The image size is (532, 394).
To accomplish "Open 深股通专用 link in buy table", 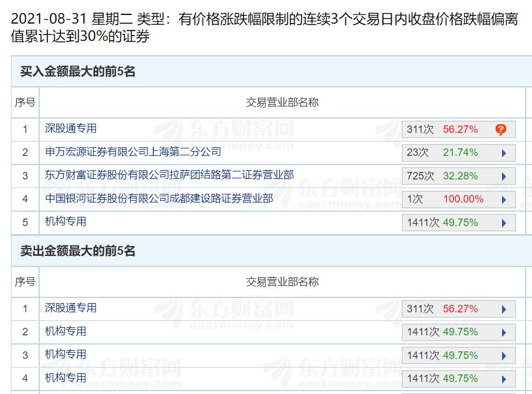I will 71,128.
